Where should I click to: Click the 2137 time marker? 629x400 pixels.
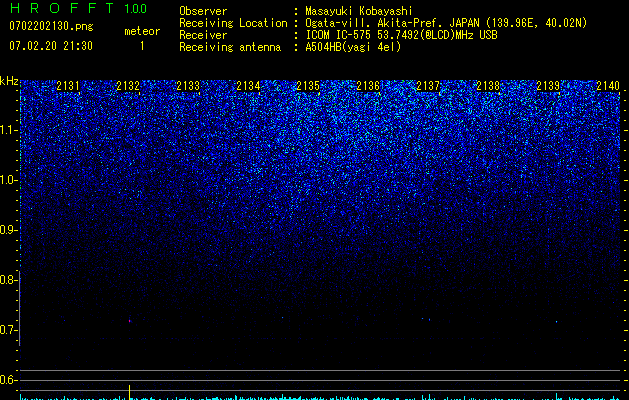(428, 86)
